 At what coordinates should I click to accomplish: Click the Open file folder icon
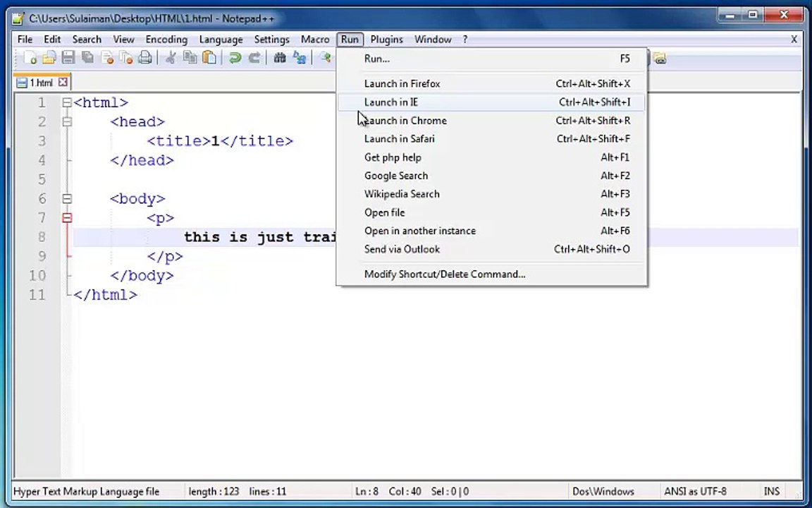pyautogui.click(x=49, y=58)
